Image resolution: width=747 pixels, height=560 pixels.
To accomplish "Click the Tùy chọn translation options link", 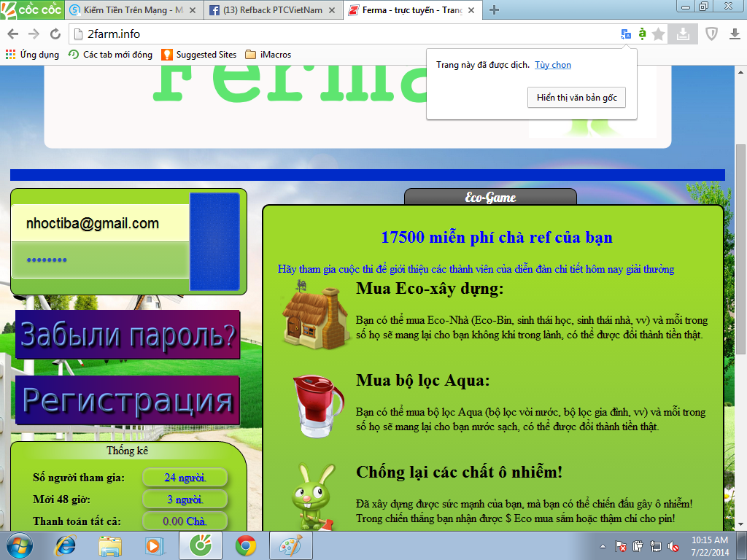I will (553, 65).
